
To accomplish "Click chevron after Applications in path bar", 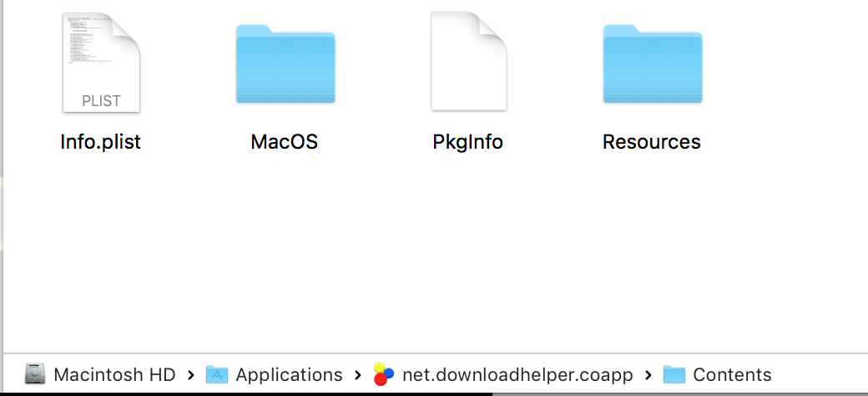I will pos(357,375).
